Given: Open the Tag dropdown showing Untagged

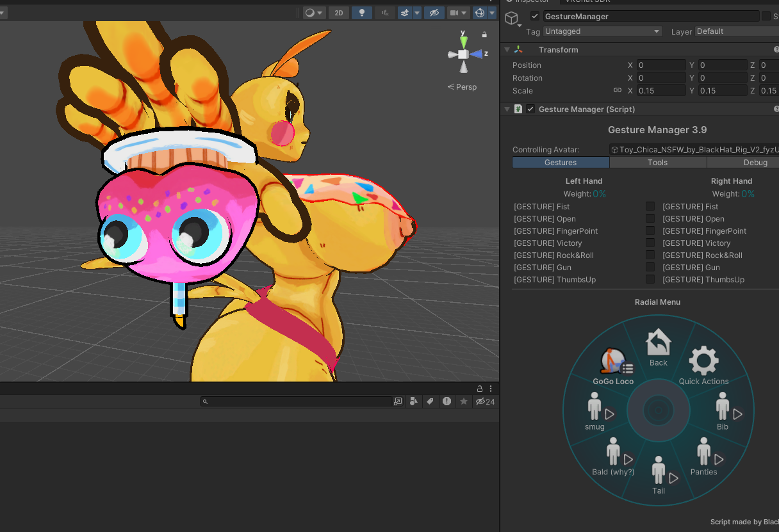Looking at the screenshot, I should (x=602, y=31).
